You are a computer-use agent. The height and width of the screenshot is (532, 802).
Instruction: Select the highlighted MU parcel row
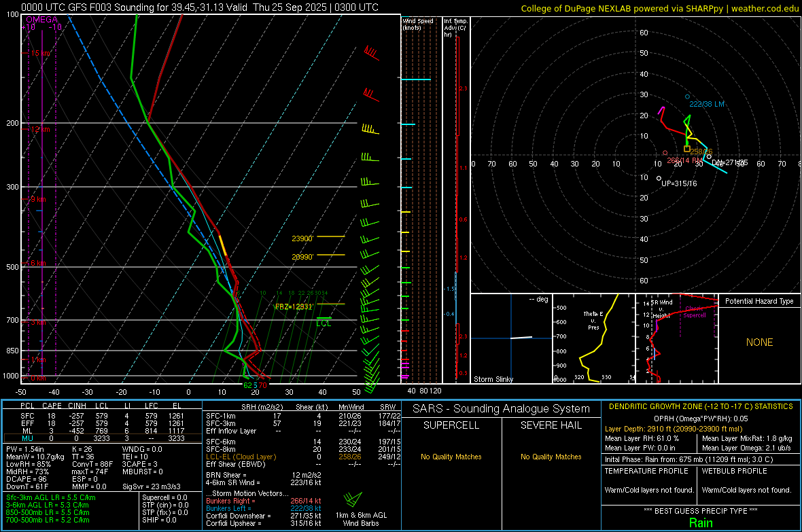click(103, 438)
